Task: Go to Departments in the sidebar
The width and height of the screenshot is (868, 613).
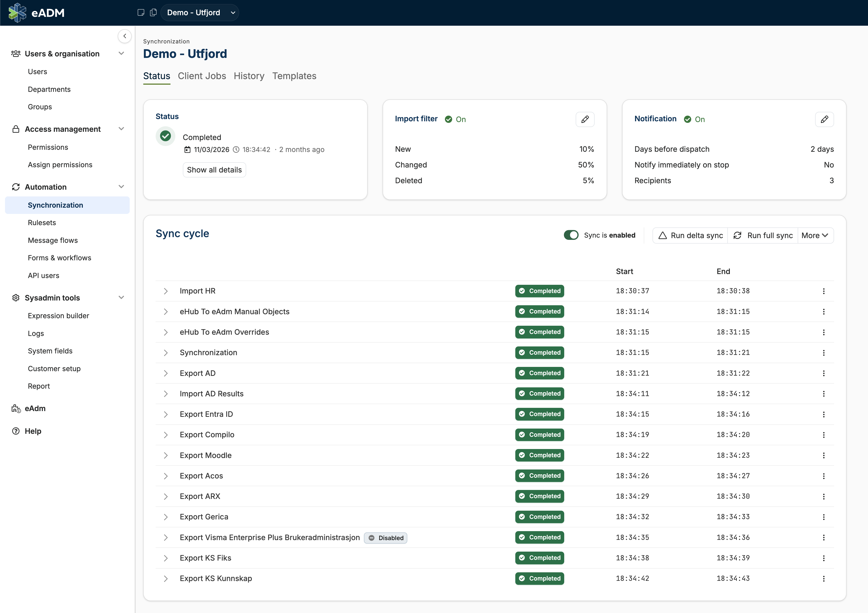Action: pos(49,89)
